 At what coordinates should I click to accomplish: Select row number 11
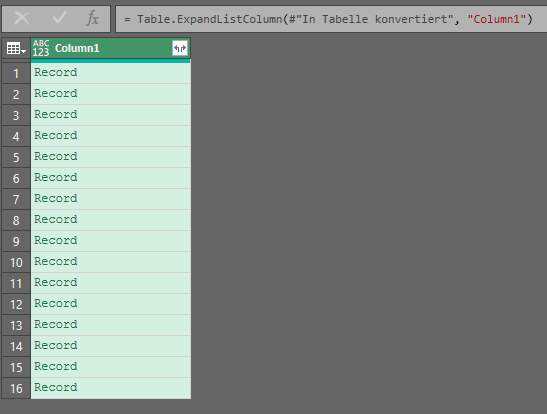coord(16,283)
